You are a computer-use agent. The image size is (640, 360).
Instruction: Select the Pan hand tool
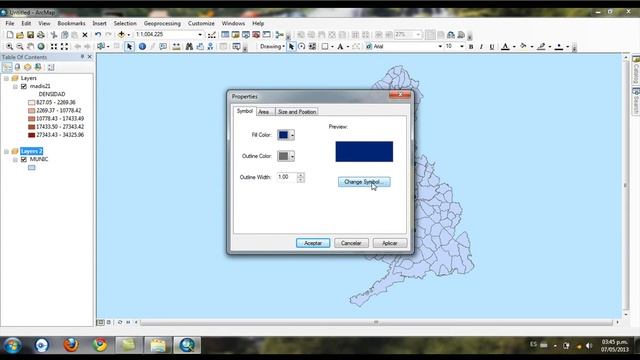(30, 47)
